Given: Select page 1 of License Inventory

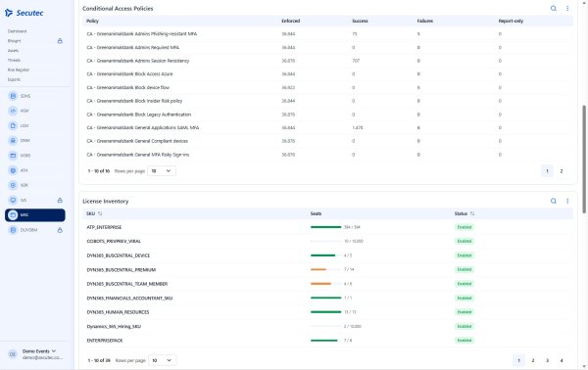Looking at the screenshot, I should tap(518, 360).
